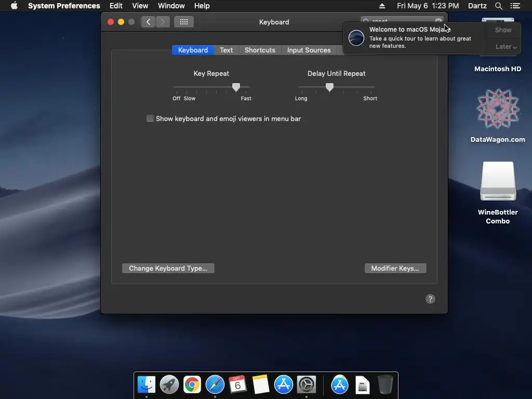Image resolution: width=532 pixels, height=399 pixels.
Task: Go back with the left chevron button
Action: tap(148, 22)
